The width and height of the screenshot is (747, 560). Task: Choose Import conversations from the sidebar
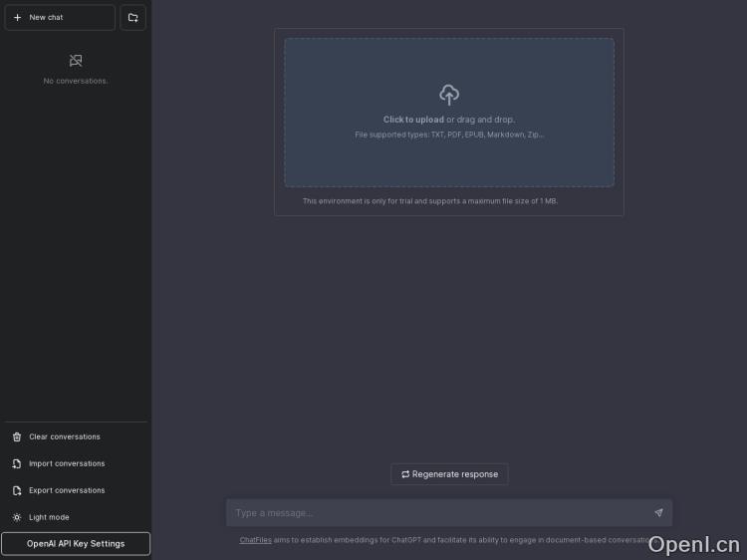tap(67, 463)
